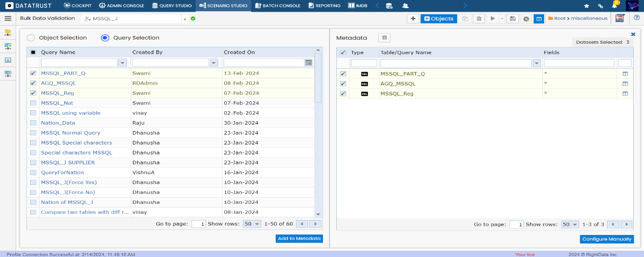Select the Object Selection radio button
644x257 pixels.
[31, 38]
